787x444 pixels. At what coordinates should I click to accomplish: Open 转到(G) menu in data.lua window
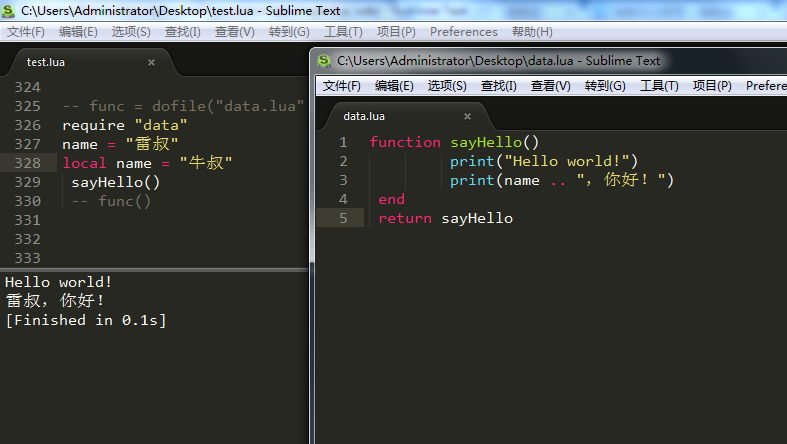(x=605, y=86)
